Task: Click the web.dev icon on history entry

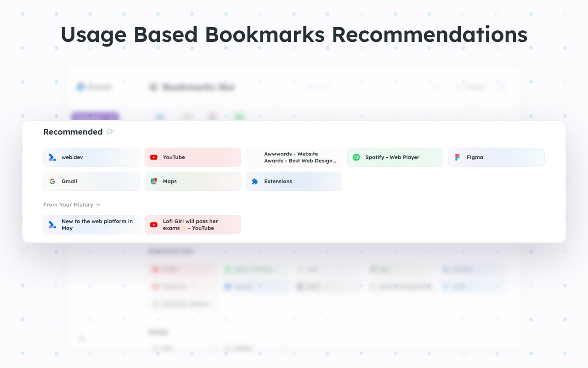Action: pyautogui.click(x=52, y=224)
